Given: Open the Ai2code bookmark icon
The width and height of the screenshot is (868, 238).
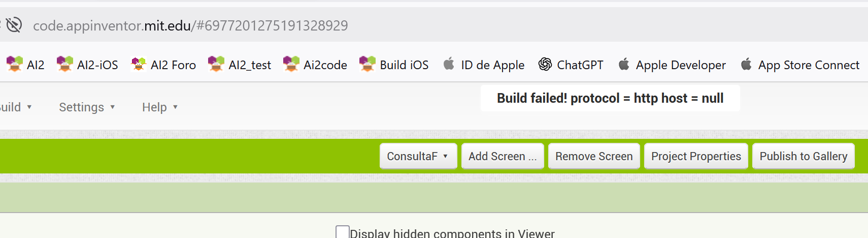Looking at the screenshot, I should [x=291, y=65].
